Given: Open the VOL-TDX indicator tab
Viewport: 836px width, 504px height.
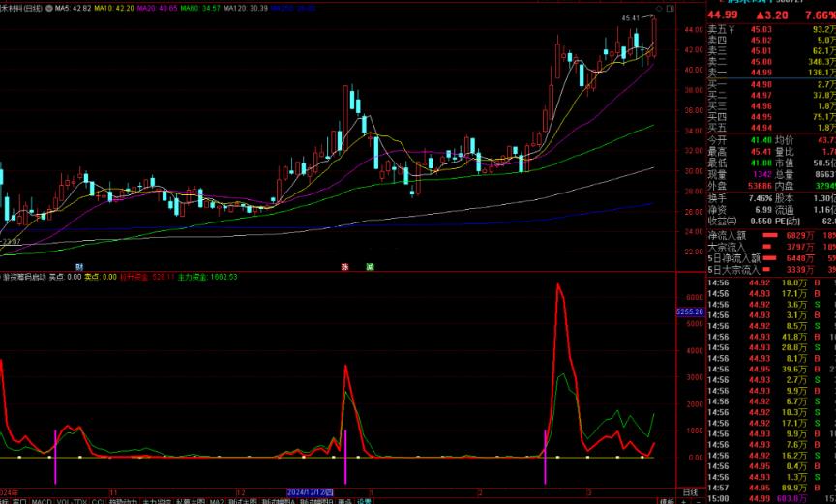Looking at the screenshot, I should pos(72,501).
